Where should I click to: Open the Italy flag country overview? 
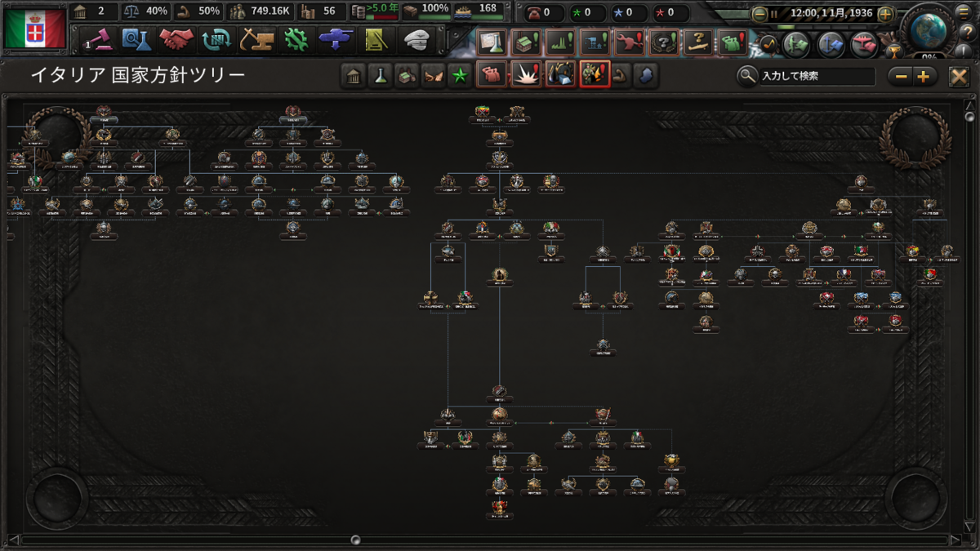pos(35,29)
